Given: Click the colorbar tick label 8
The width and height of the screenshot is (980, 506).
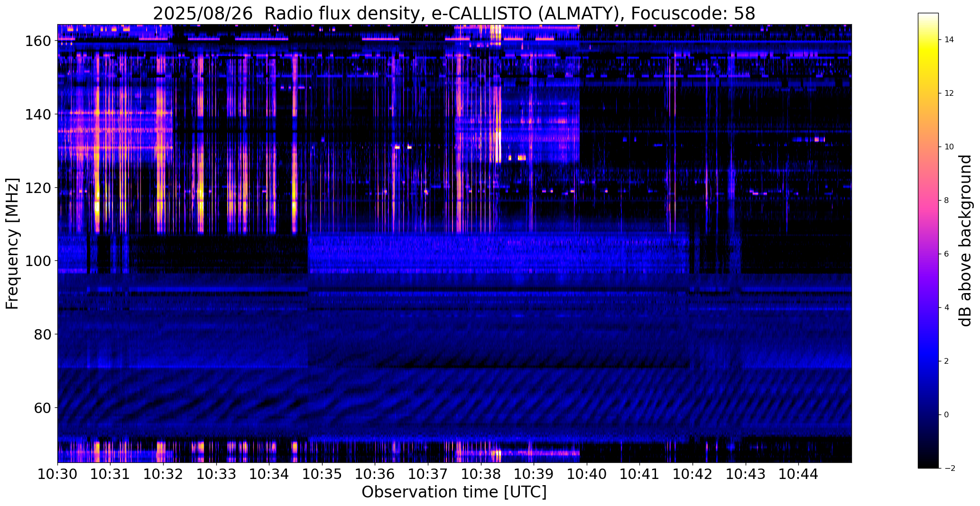Looking at the screenshot, I should tap(947, 201).
